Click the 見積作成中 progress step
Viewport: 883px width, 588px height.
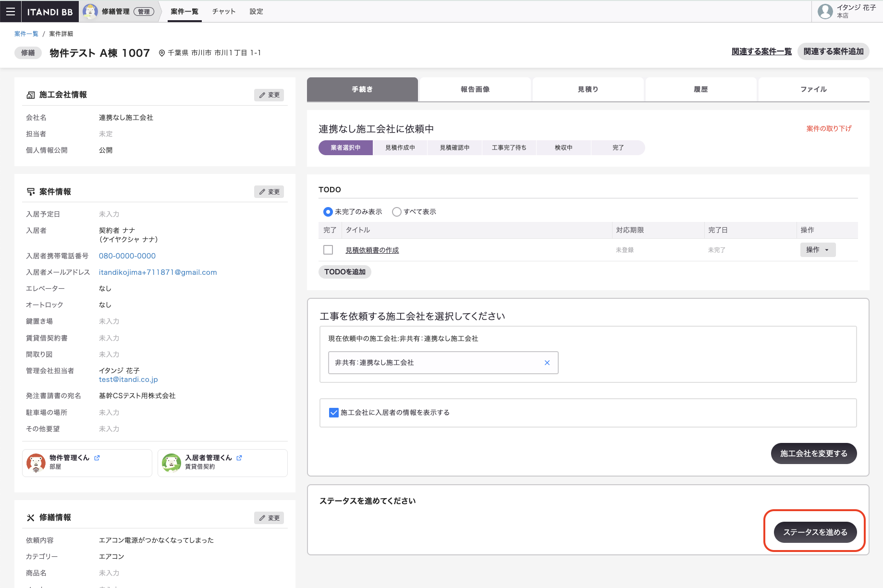pyautogui.click(x=400, y=148)
